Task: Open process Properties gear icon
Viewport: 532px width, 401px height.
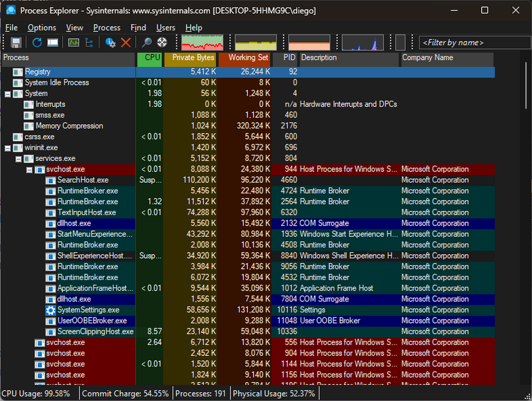Action: pos(110,42)
